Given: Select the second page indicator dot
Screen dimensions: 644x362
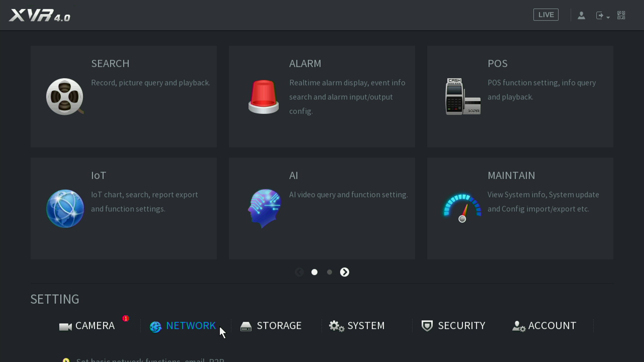Looking at the screenshot, I should coord(329,272).
